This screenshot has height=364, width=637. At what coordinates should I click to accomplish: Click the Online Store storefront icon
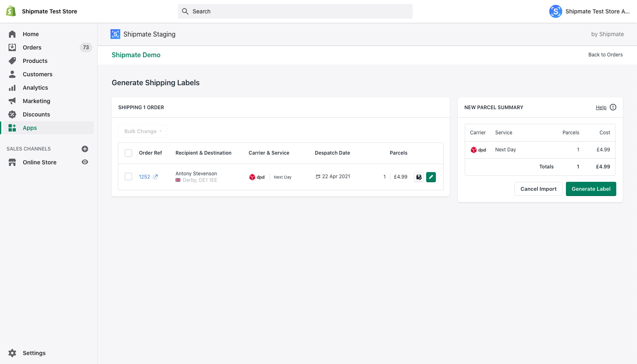(12, 162)
